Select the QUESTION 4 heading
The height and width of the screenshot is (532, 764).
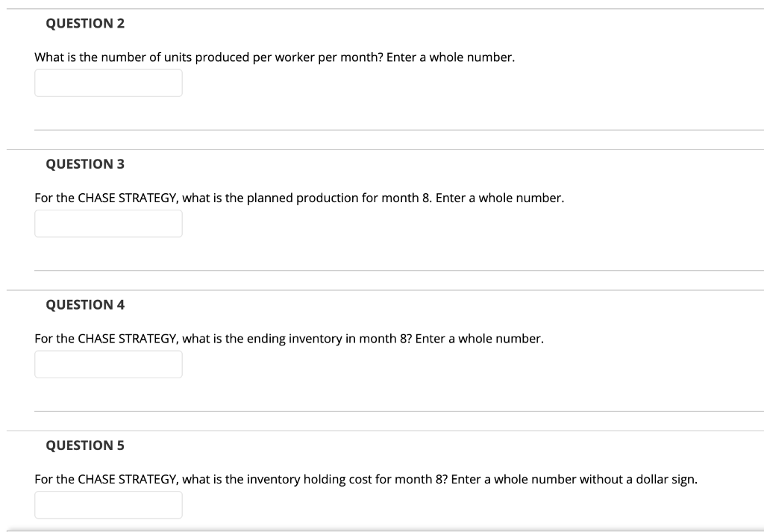point(85,304)
